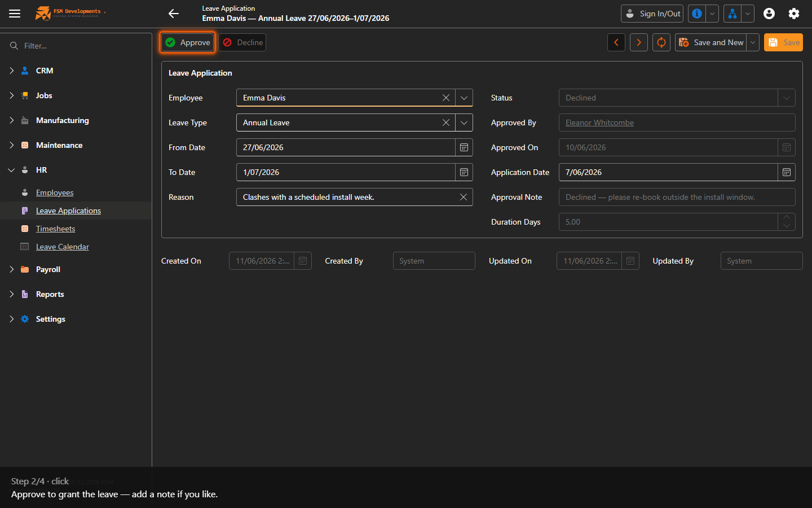The width and height of the screenshot is (812, 508).
Task: Click the organization hierarchy icon
Action: click(x=732, y=14)
